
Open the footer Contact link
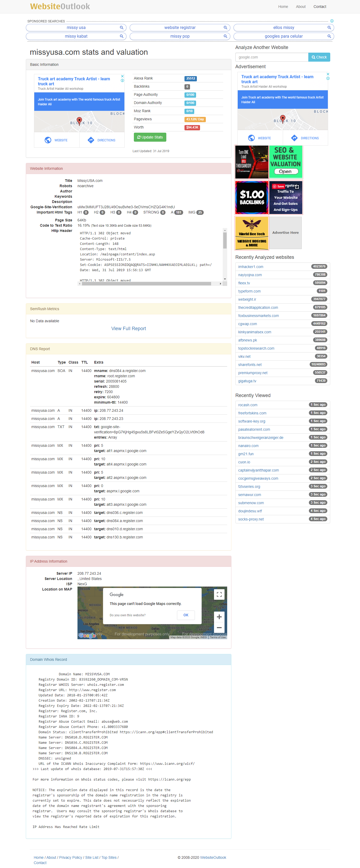pos(40,863)
